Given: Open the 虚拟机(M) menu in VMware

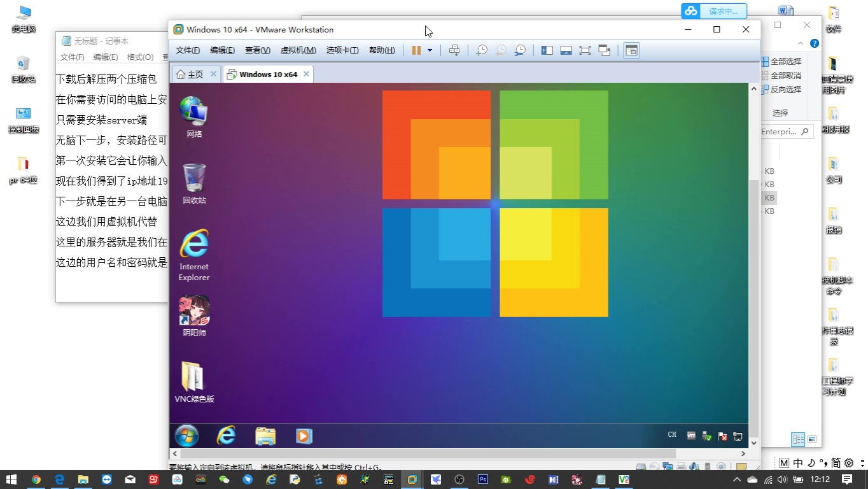Looking at the screenshot, I should (x=298, y=50).
